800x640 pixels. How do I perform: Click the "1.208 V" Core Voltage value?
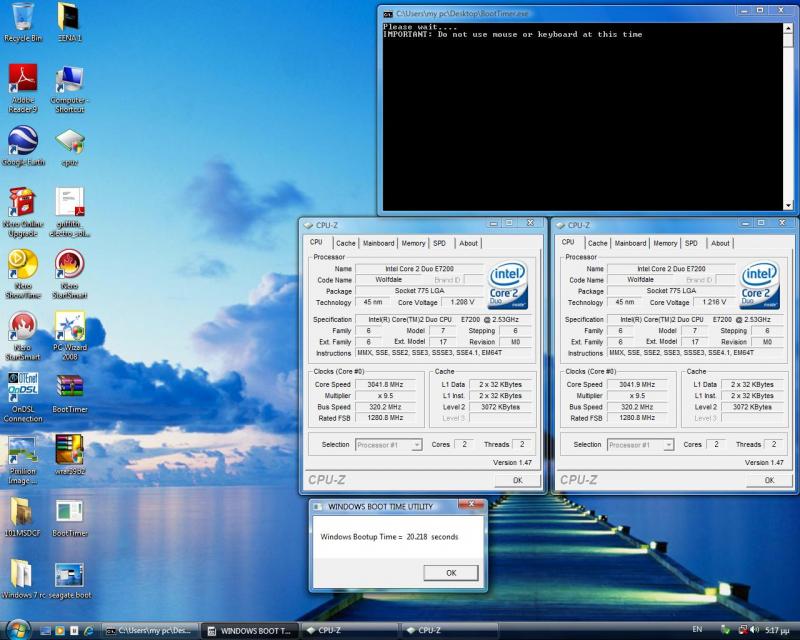(462, 302)
